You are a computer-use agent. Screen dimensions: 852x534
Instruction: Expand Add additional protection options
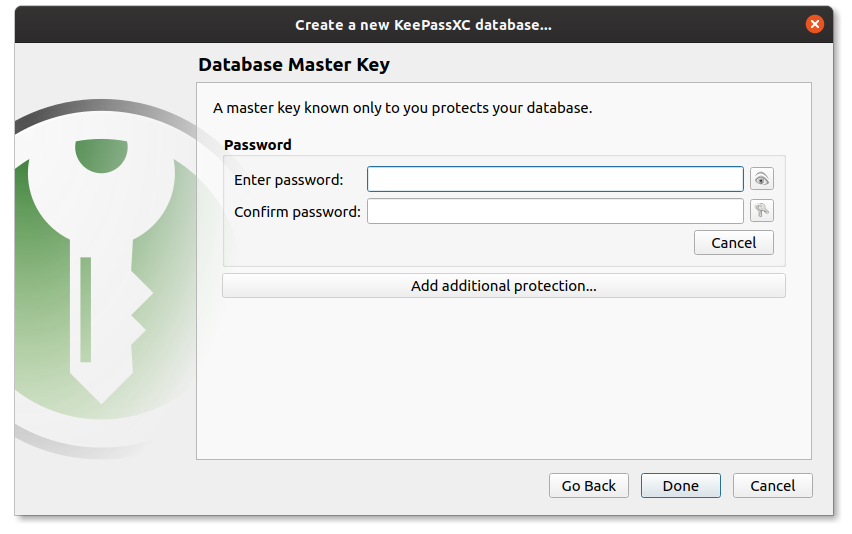pyautogui.click(x=503, y=286)
